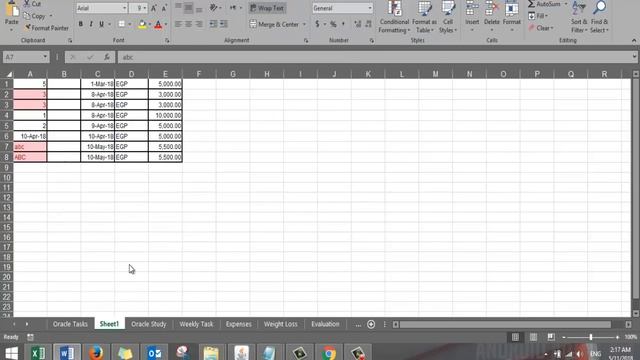Decrease font size with the smaller A
640x360 pixels.
pyautogui.click(x=164, y=8)
